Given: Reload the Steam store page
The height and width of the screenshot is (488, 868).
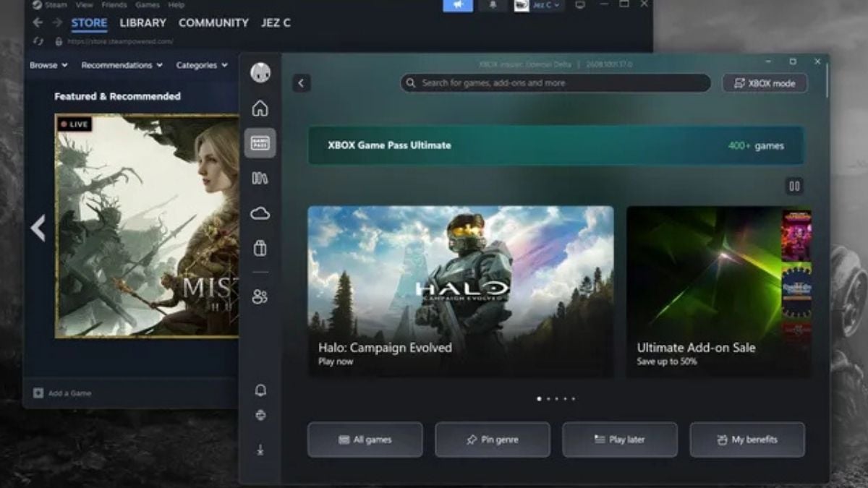Looking at the screenshot, I should coord(38,41).
